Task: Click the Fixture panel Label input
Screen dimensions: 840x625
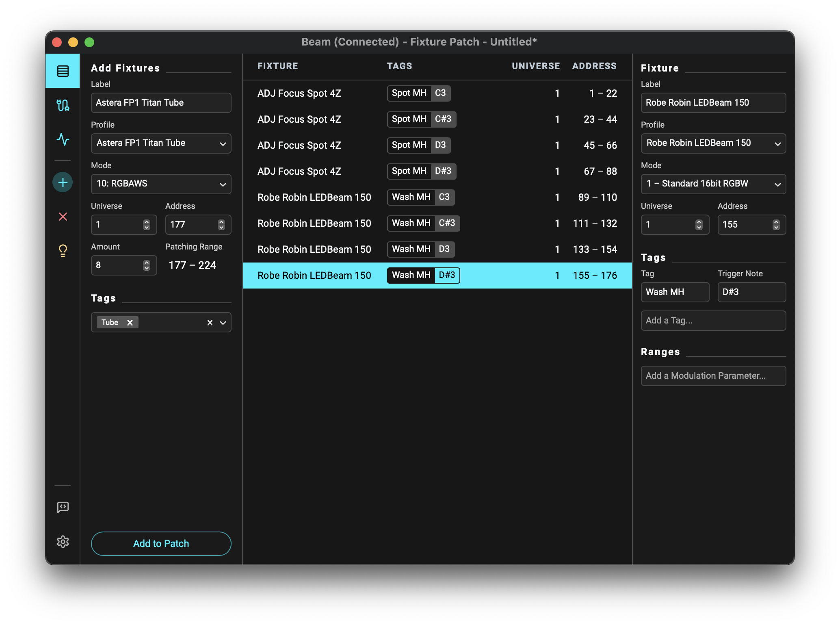Action: tap(713, 103)
